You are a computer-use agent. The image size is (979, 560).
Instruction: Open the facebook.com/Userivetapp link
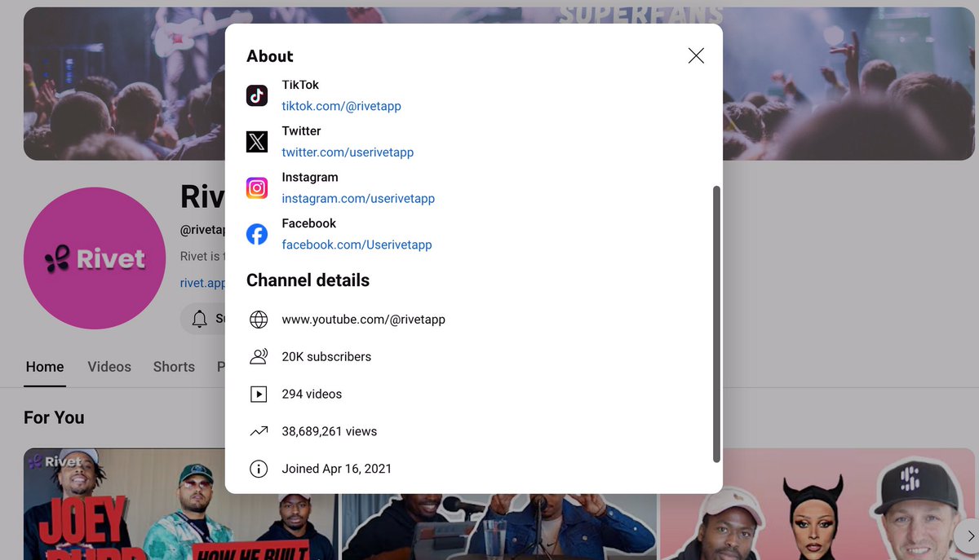coord(357,245)
